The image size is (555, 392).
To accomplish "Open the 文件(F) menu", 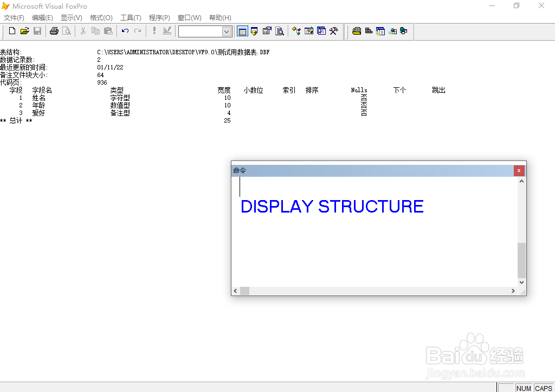I will (x=14, y=18).
